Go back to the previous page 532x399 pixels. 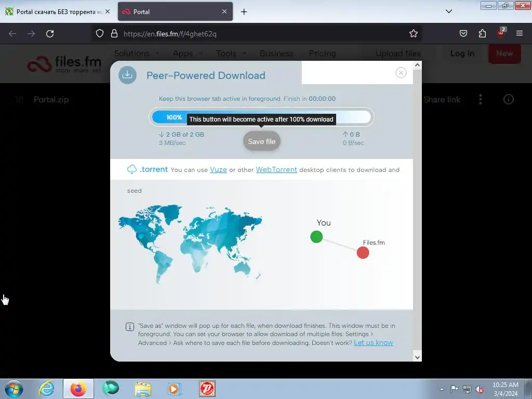(x=12, y=34)
